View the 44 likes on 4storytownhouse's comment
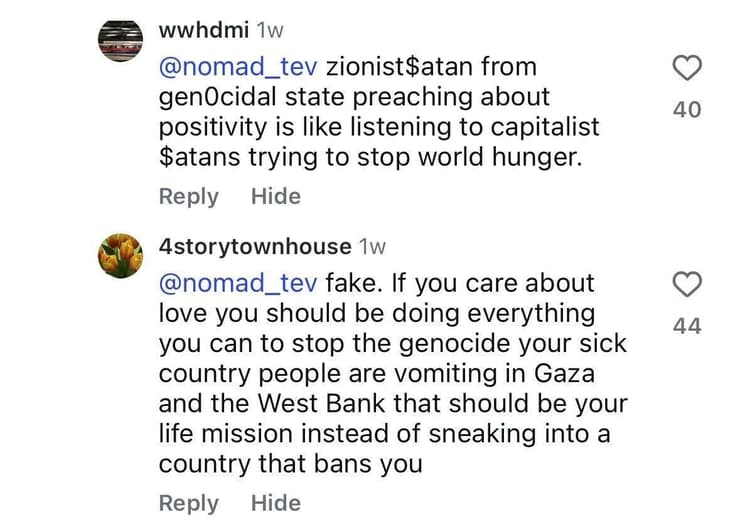 pos(687,326)
